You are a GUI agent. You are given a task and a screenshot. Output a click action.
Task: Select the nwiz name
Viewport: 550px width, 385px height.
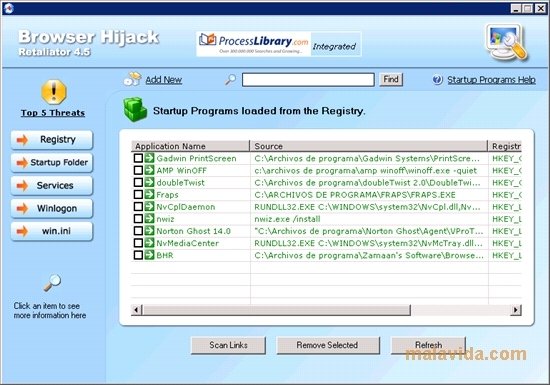click(165, 219)
